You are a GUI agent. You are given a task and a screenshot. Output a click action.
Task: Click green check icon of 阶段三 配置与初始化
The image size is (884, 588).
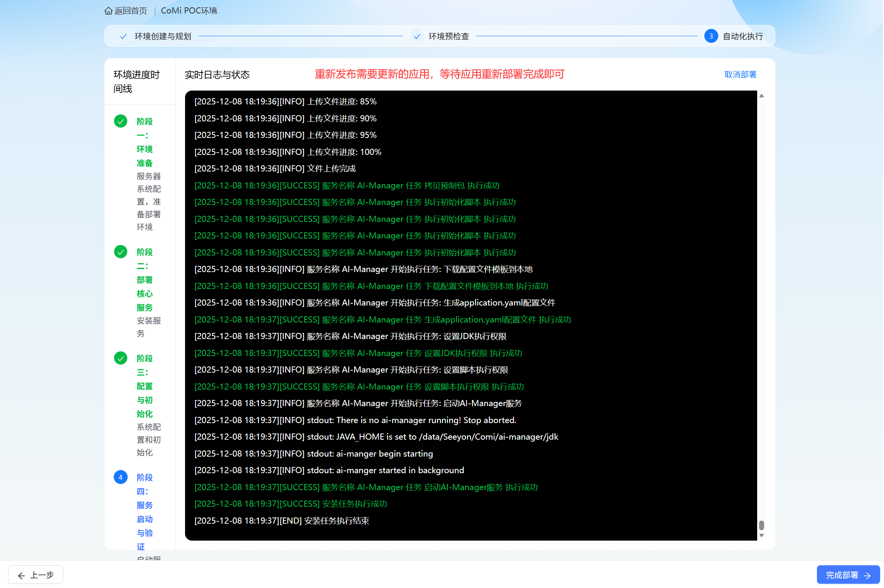[121, 358]
